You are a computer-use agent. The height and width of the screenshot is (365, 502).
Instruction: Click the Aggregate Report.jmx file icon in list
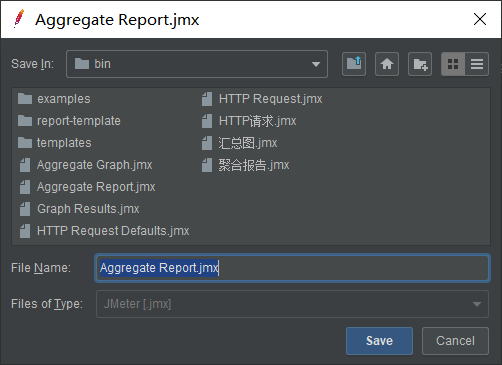(x=25, y=187)
